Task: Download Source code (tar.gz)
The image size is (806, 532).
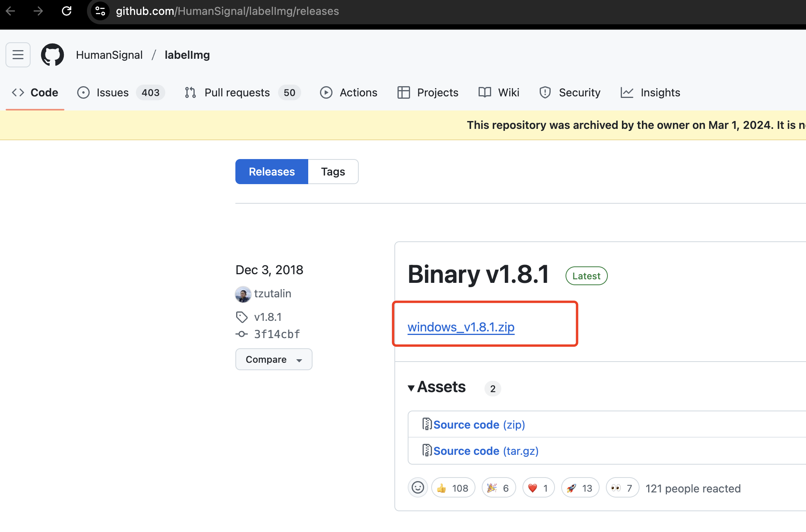Action: [x=486, y=451]
